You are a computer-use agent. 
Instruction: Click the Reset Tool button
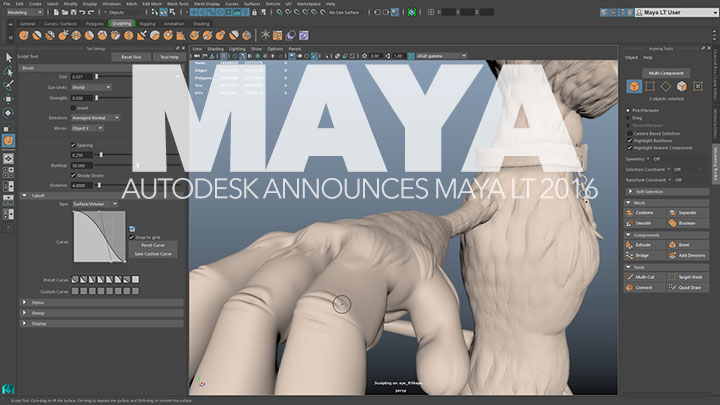(131, 57)
